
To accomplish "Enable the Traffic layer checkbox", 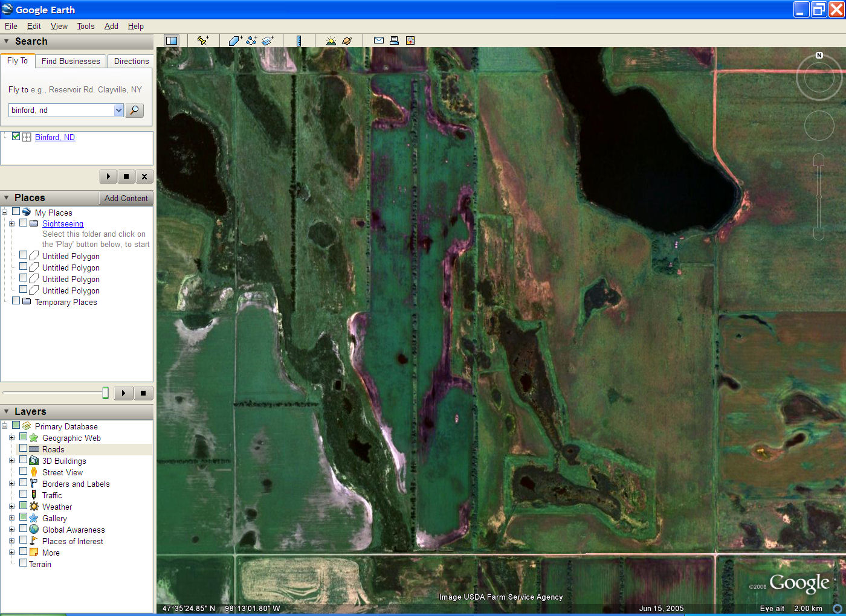I will (23, 494).
